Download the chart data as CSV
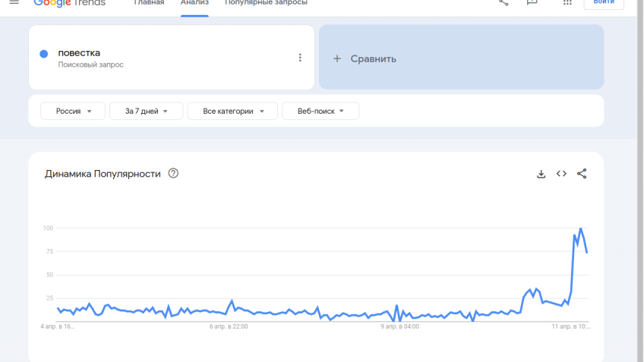This screenshot has width=644, height=362. (541, 174)
